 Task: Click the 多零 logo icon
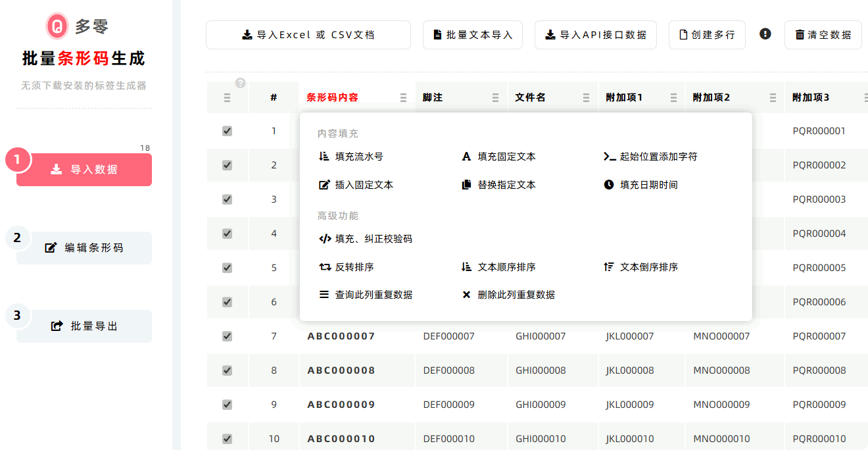tap(58, 26)
